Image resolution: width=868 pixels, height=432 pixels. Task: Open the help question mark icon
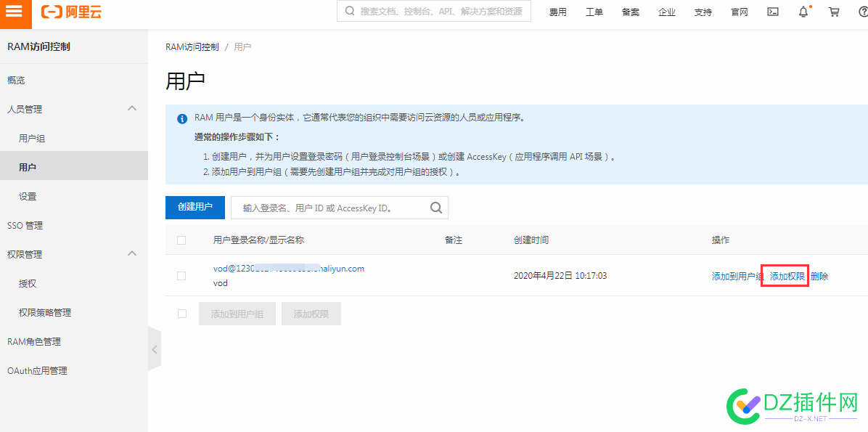tap(862, 12)
